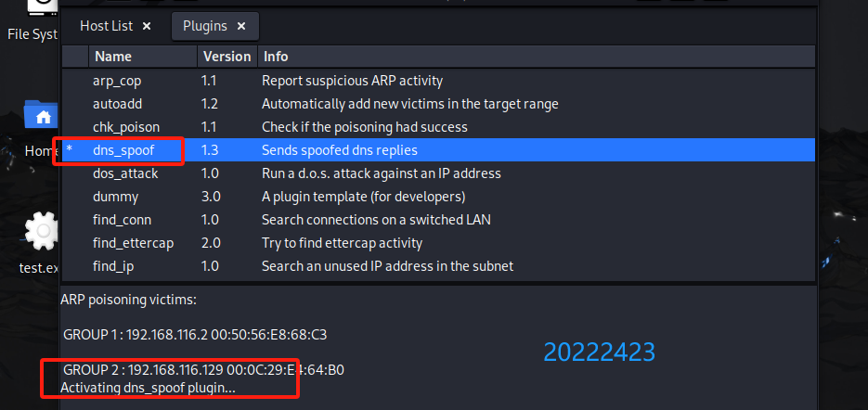Select the dummy plugin template row
This screenshot has height=410, width=868.
coord(115,197)
